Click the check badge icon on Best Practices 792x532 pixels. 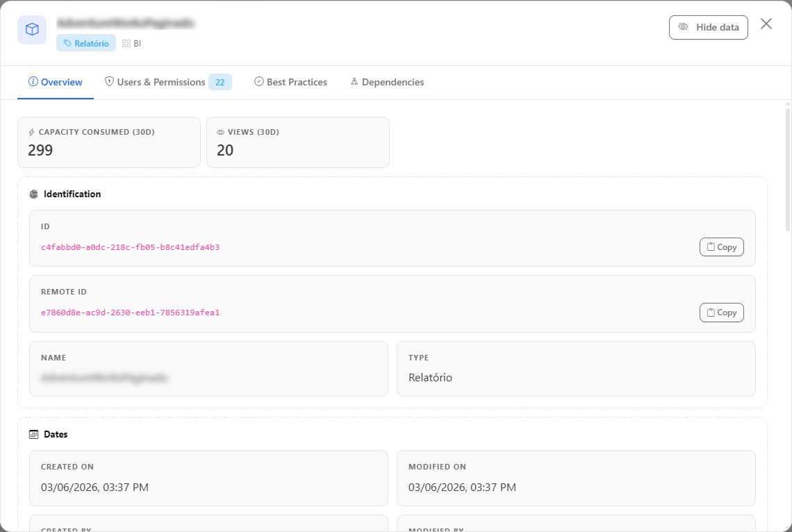tap(258, 81)
